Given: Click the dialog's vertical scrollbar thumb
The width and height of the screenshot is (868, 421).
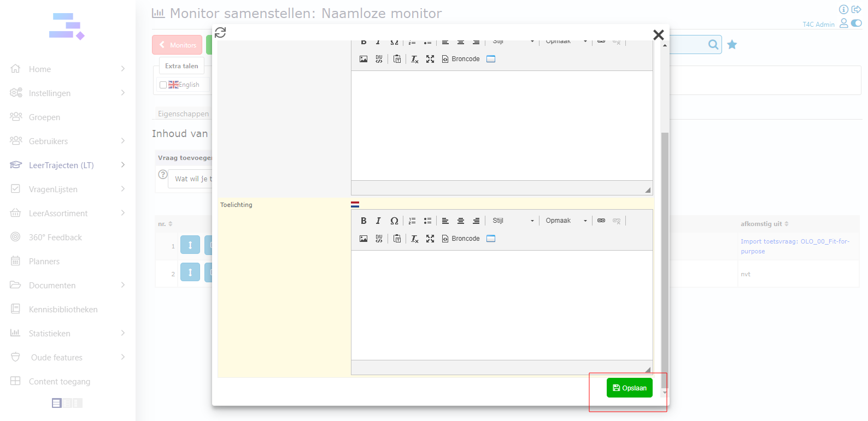Looking at the screenshot, I should point(665,251).
